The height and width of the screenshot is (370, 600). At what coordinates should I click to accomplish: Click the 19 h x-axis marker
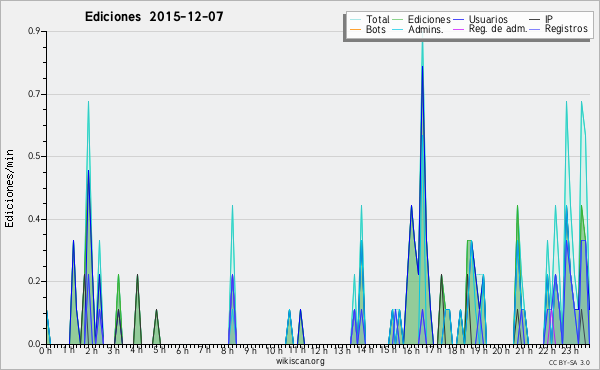[x=480, y=350]
